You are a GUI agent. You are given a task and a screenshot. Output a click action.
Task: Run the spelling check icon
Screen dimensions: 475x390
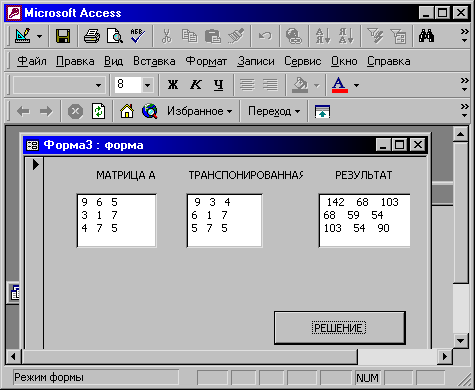138,36
